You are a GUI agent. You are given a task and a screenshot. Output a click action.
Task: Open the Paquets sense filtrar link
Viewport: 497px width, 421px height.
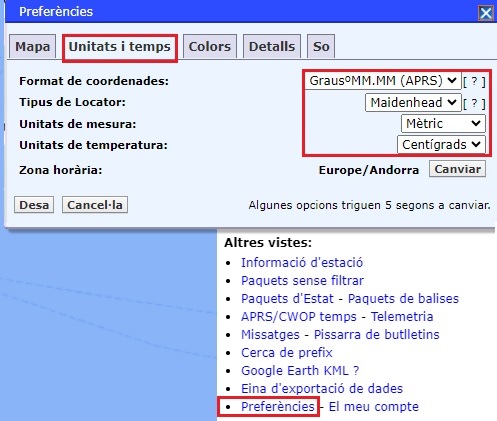(302, 281)
